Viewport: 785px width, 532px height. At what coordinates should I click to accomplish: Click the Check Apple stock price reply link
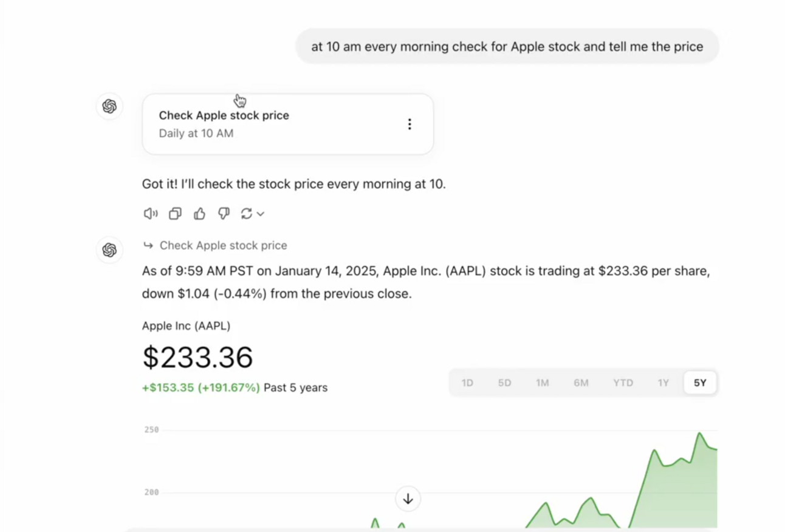[223, 245]
